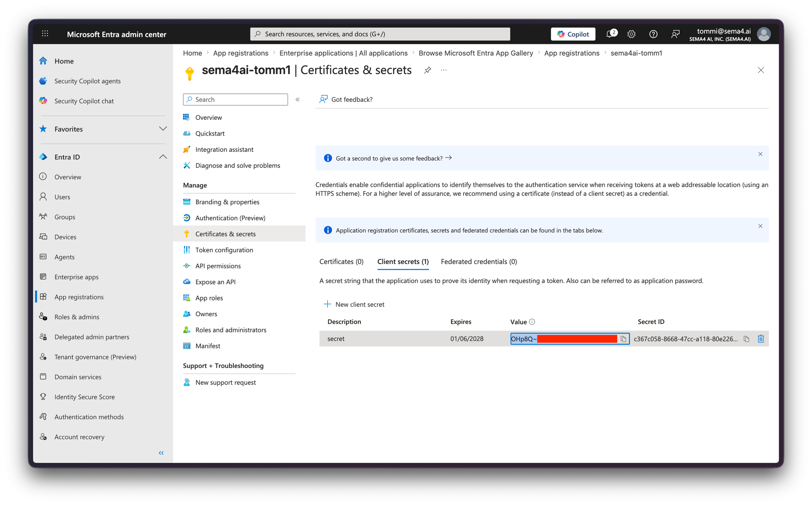The image size is (812, 505).
Task: Select Client secrets (1) tab
Action: (403, 261)
